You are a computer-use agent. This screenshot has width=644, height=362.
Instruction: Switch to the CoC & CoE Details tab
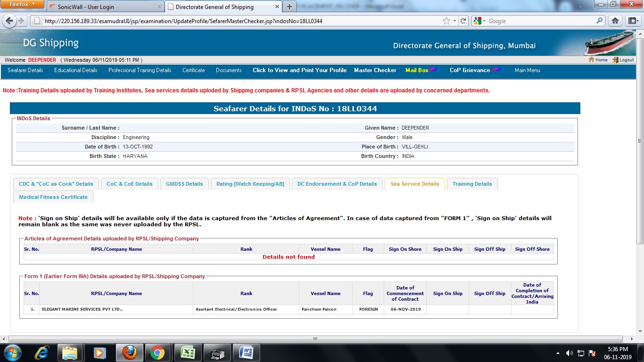coord(130,184)
